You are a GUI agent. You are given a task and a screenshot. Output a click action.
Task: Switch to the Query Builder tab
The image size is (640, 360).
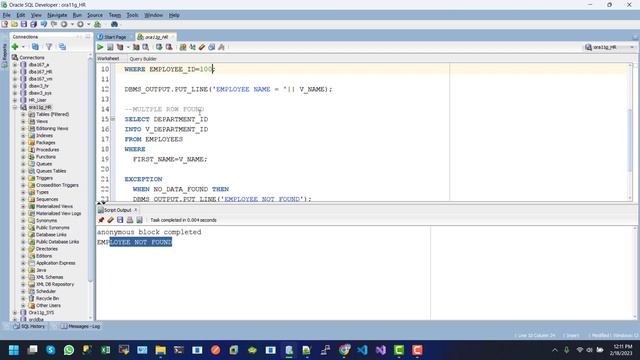(x=143, y=59)
